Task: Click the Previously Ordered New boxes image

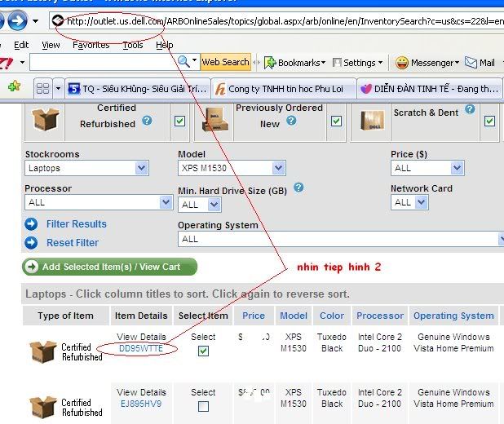Action: point(214,120)
